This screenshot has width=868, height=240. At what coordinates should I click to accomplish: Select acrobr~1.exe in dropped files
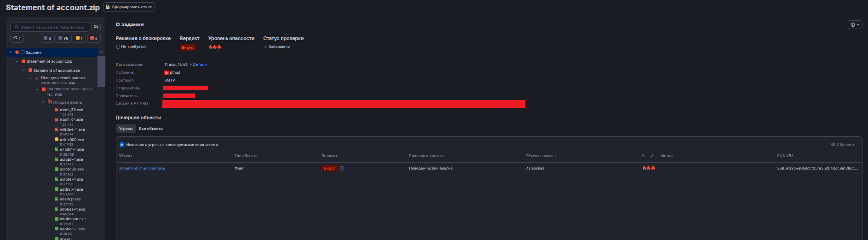pos(71,159)
